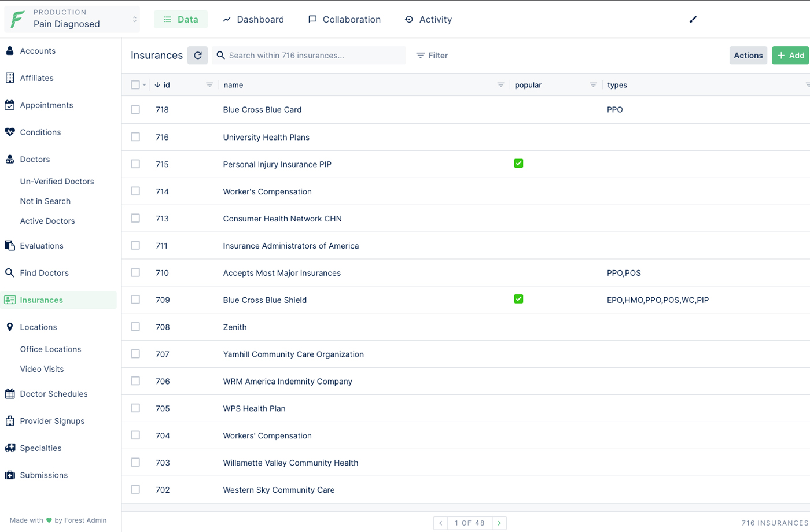Switch to the Dashboard tab
The height and width of the screenshot is (532, 810).
[253, 19]
